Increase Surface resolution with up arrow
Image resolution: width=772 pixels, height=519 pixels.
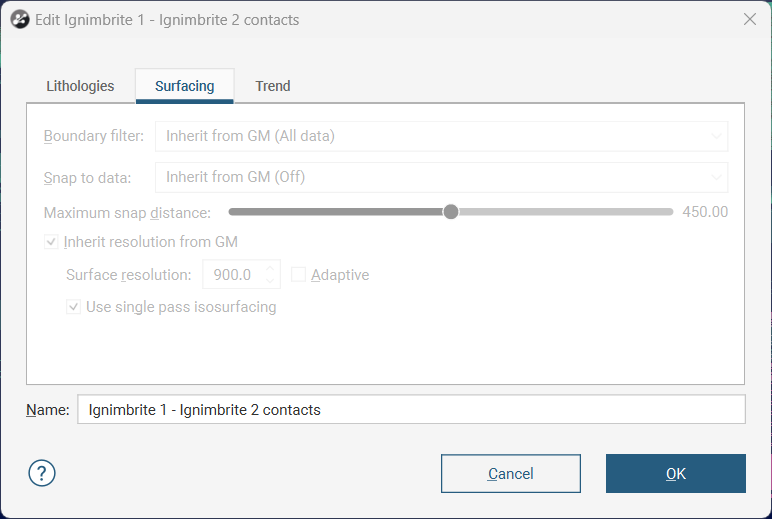coord(270,268)
